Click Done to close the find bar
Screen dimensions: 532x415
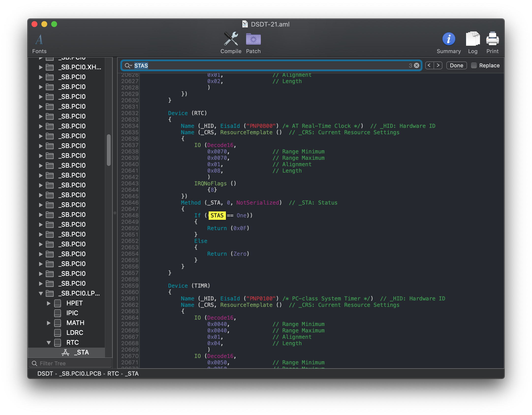coord(456,65)
